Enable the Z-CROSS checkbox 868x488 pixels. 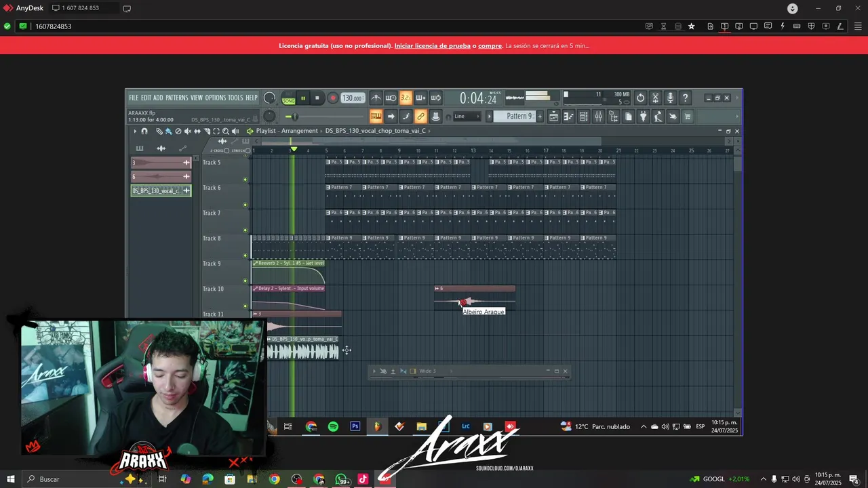pos(226,150)
